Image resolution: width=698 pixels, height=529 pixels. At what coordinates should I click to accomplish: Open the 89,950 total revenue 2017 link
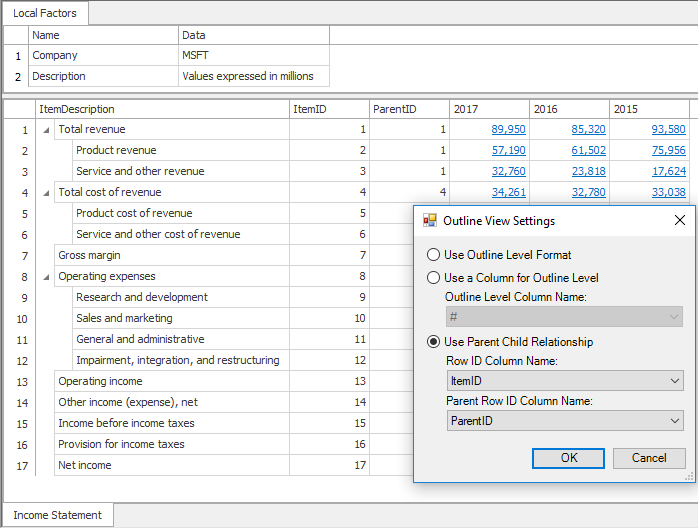click(508, 129)
